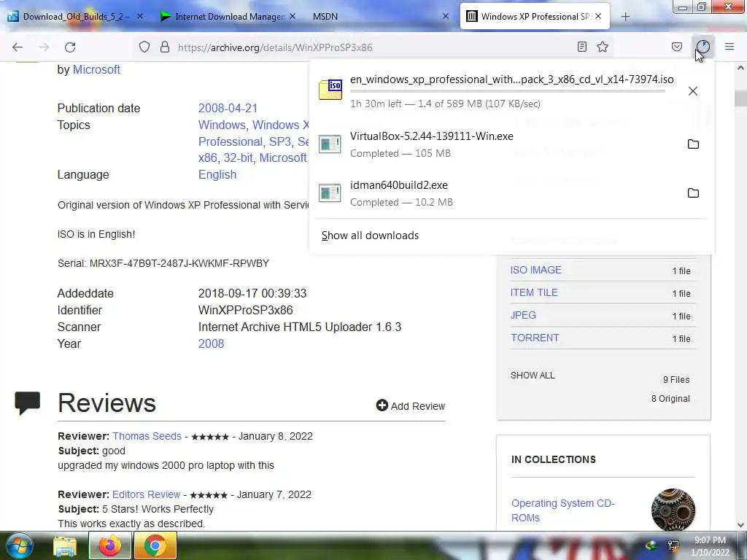This screenshot has height=560, width=747.
Task: Open the Operating System CD-ROMs collection
Action: pyautogui.click(x=562, y=510)
